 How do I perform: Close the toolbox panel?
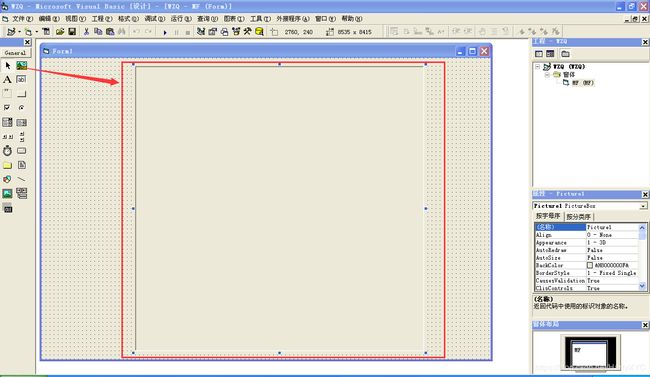coord(27,42)
